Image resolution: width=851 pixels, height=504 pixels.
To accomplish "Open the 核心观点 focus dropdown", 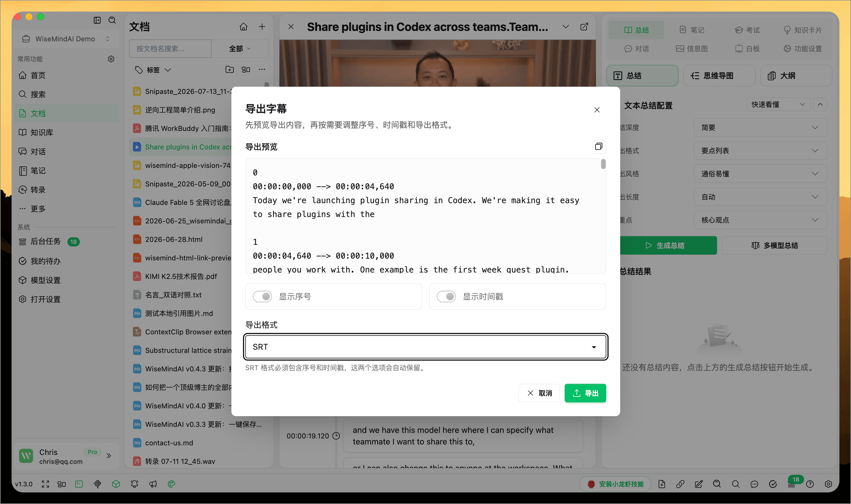I will [760, 220].
